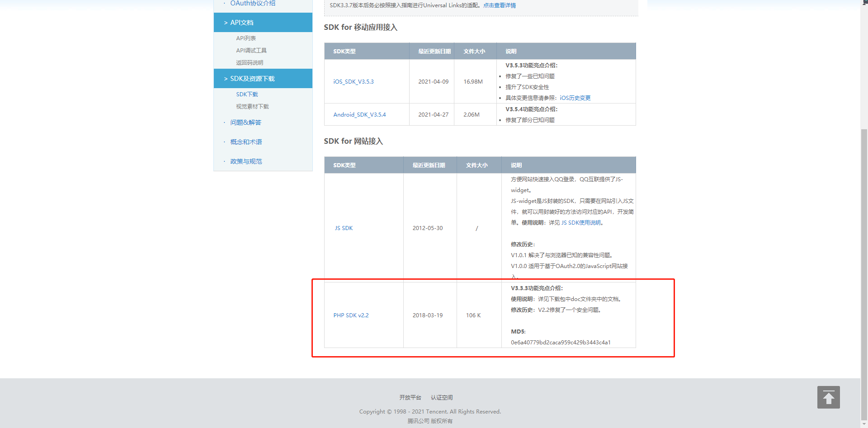The image size is (868, 428).
Task: Select API列表 in the sidebar
Action: 245,38
